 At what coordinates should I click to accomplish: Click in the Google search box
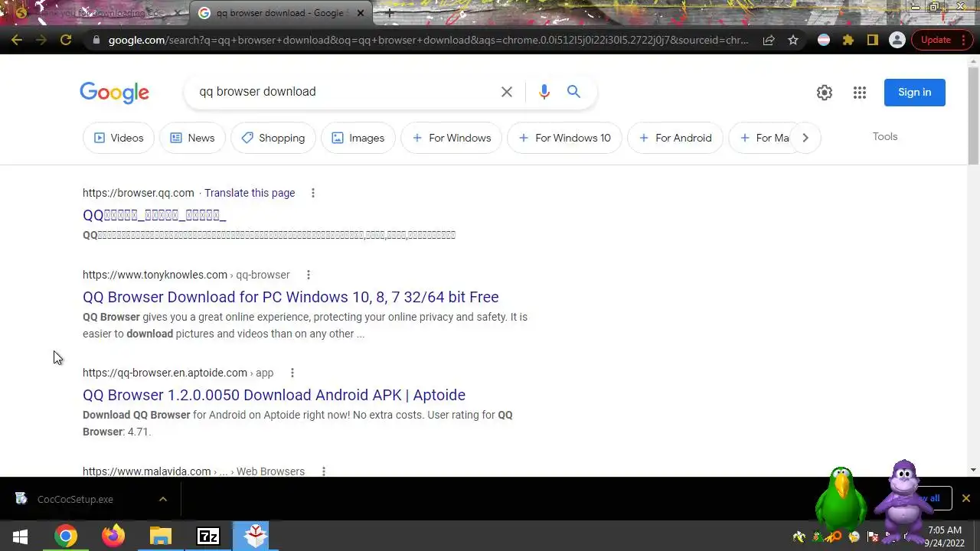pos(345,92)
